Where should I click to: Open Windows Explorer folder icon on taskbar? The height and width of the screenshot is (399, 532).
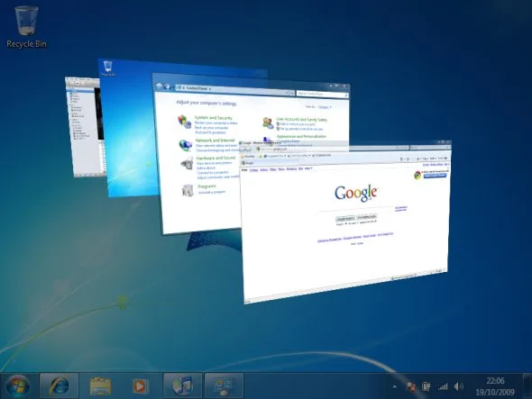(x=100, y=385)
